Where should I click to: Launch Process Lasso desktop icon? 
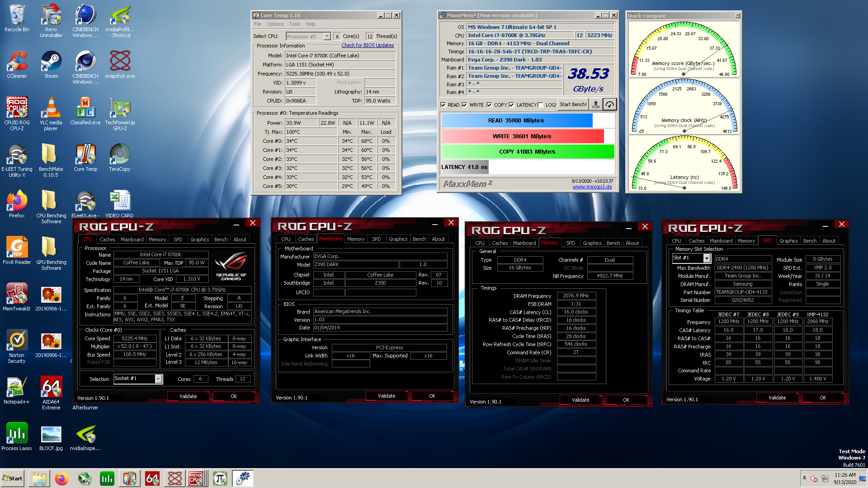(17, 436)
